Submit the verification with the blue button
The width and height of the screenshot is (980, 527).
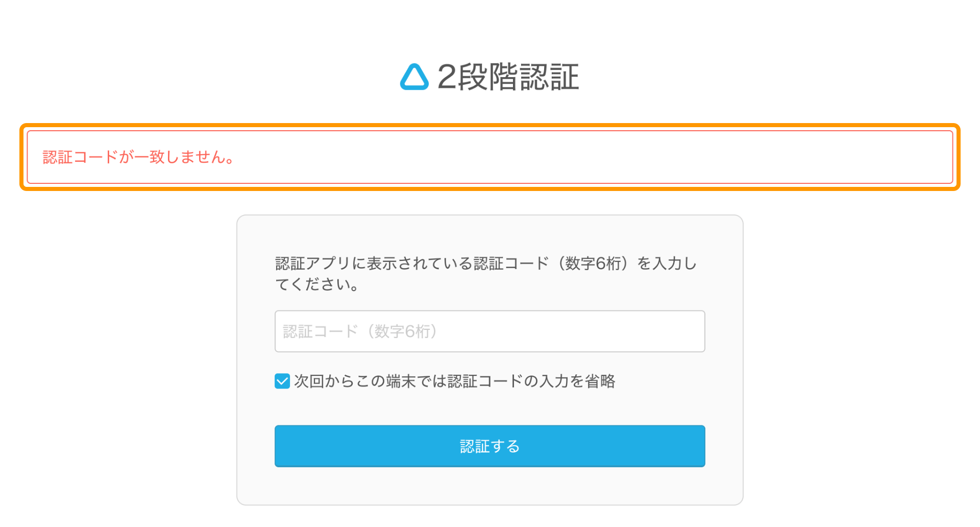pos(489,446)
